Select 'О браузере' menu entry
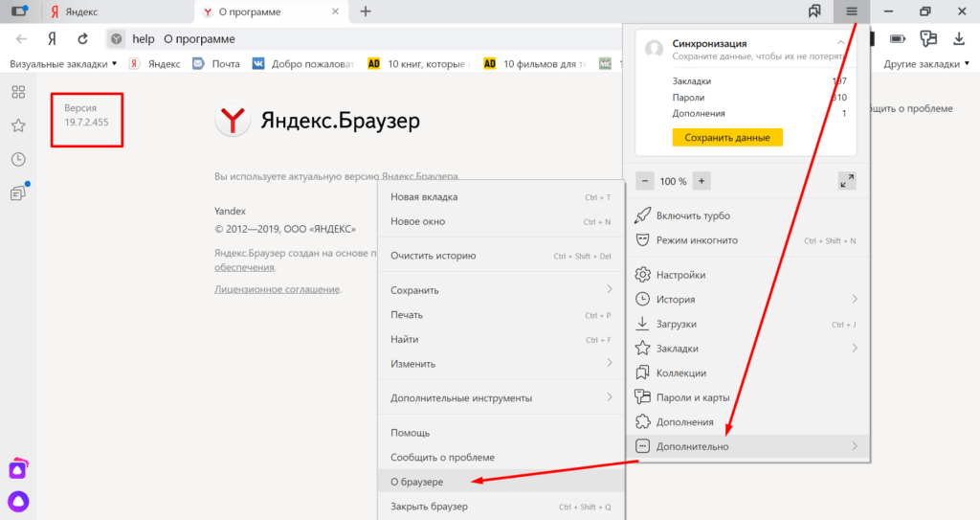Screen dimensions: 980x520 [501, 481]
